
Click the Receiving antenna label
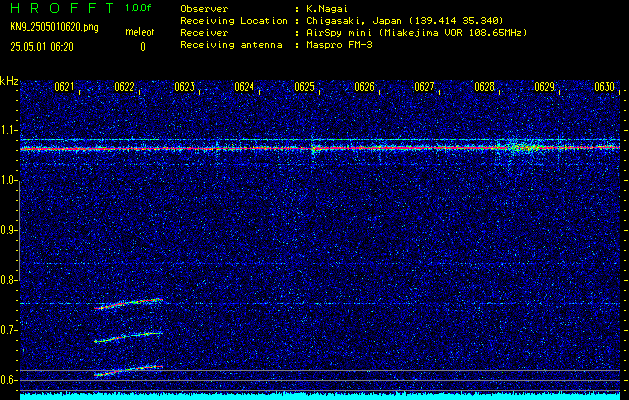point(231,45)
